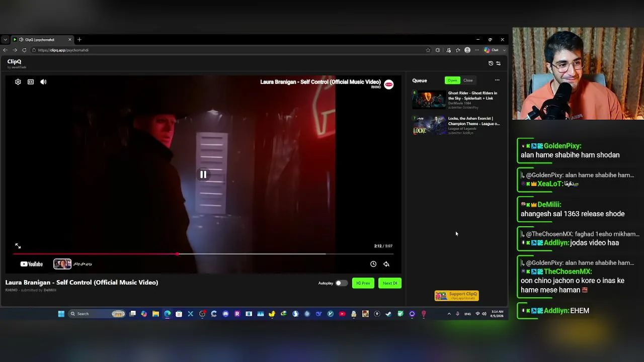Seek using the red video progress bar

click(203, 254)
